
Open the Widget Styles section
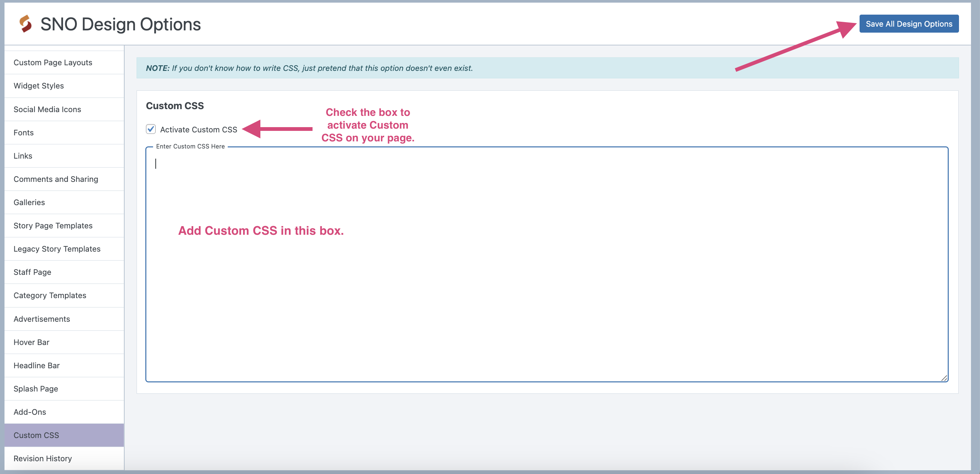[64, 86]
